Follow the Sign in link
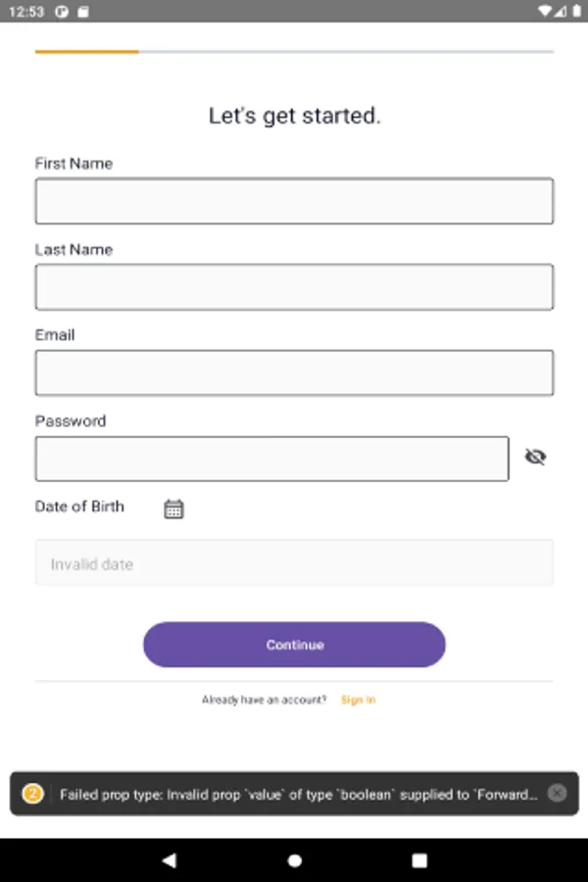 358,700
